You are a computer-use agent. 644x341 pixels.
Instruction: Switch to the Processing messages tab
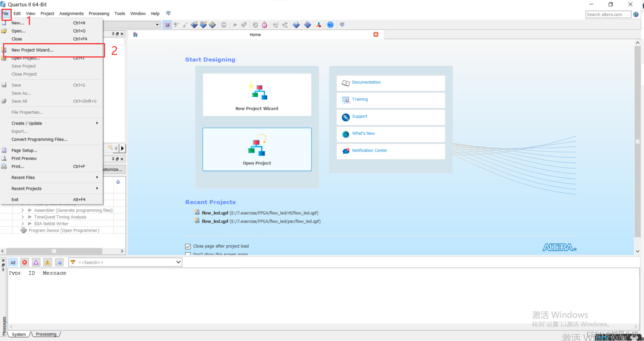46,334
